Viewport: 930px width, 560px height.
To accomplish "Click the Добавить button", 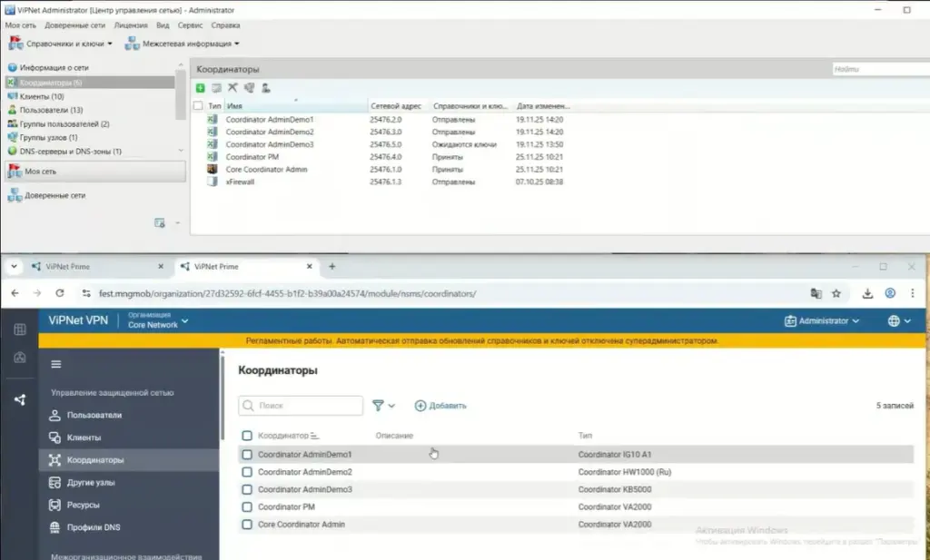I will pos(441,406).
